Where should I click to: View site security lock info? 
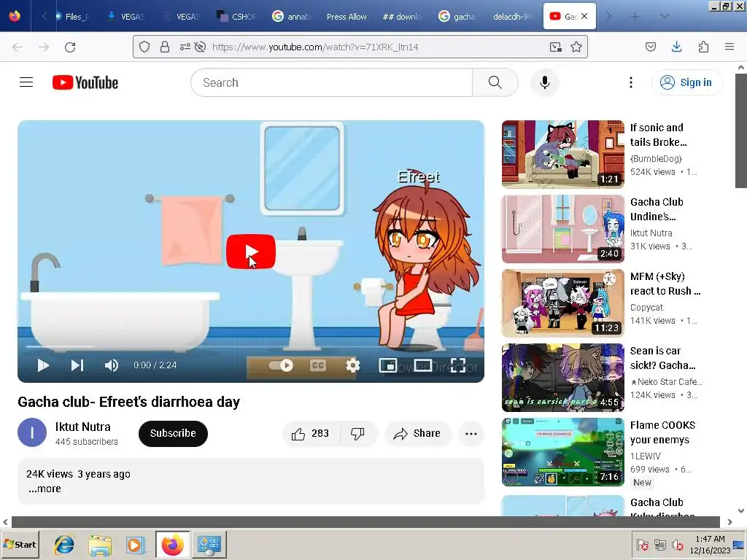[x=165, y=47]
